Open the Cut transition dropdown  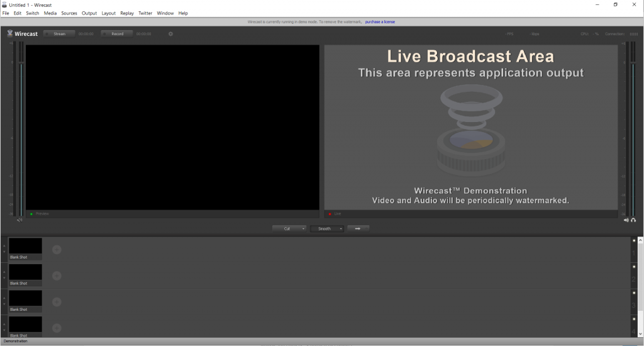click(x=289, y=229)
